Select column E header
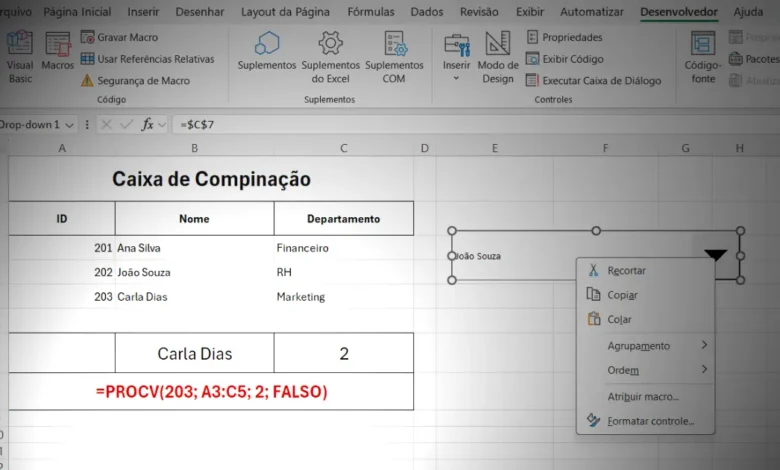Image resolution: width=780 pixels, height=470 pixels. (x=494, y=148)
